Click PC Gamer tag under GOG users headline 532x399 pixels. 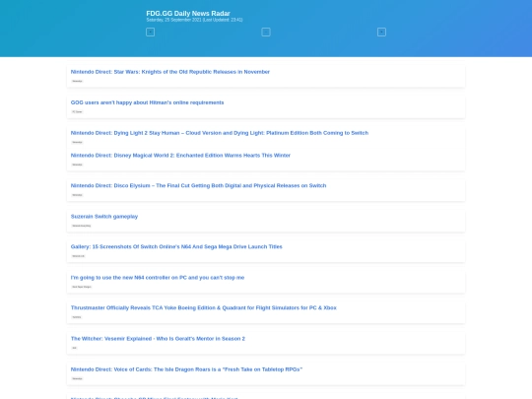(78, 111)
